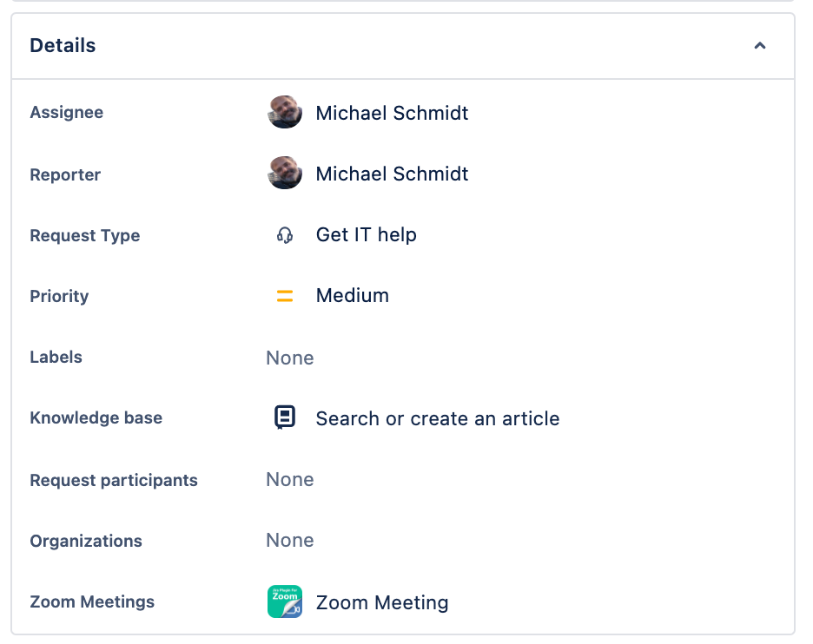Edit assignee name Michael Schmidt
The image size is (813, 644).
(392, 113)
